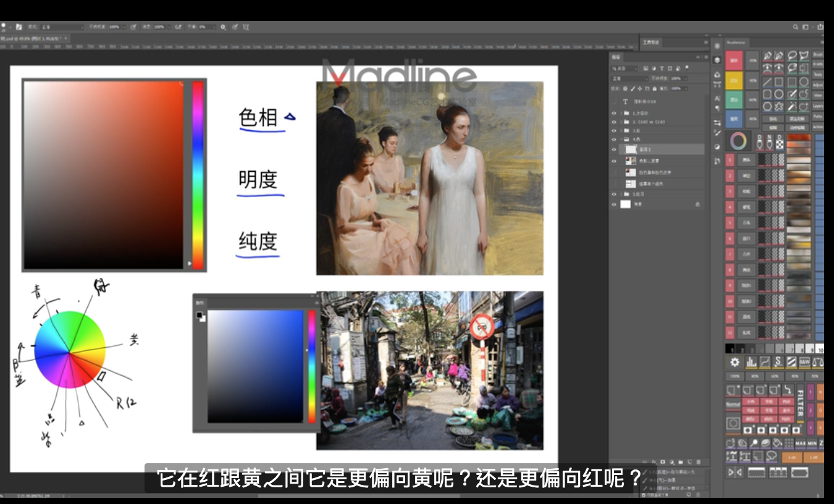Select the Magic Wand tool in Brusherator
840x504 pixels.
(x=792, y=106)
